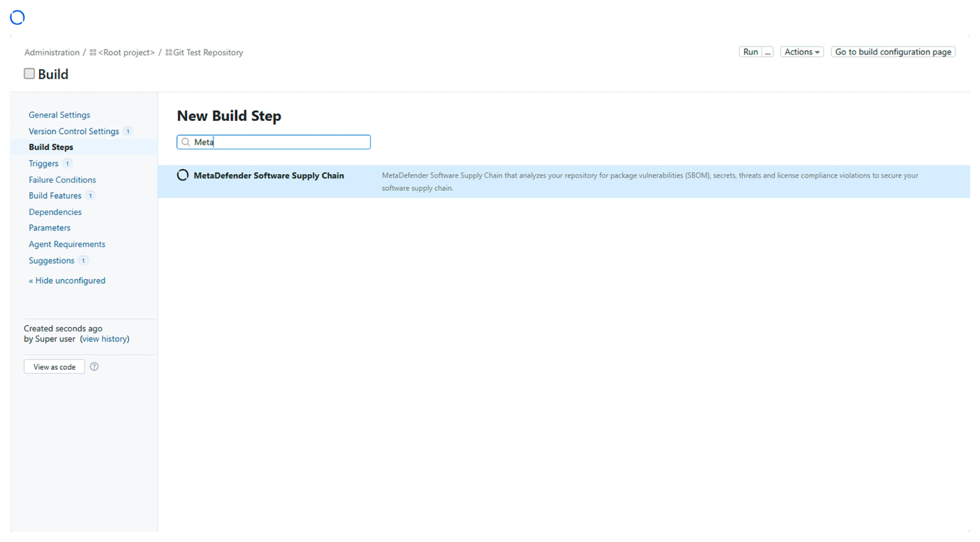Open the Build Steps tab
The width and height of the screenshot is (980, 542).
tap(51, 147)
